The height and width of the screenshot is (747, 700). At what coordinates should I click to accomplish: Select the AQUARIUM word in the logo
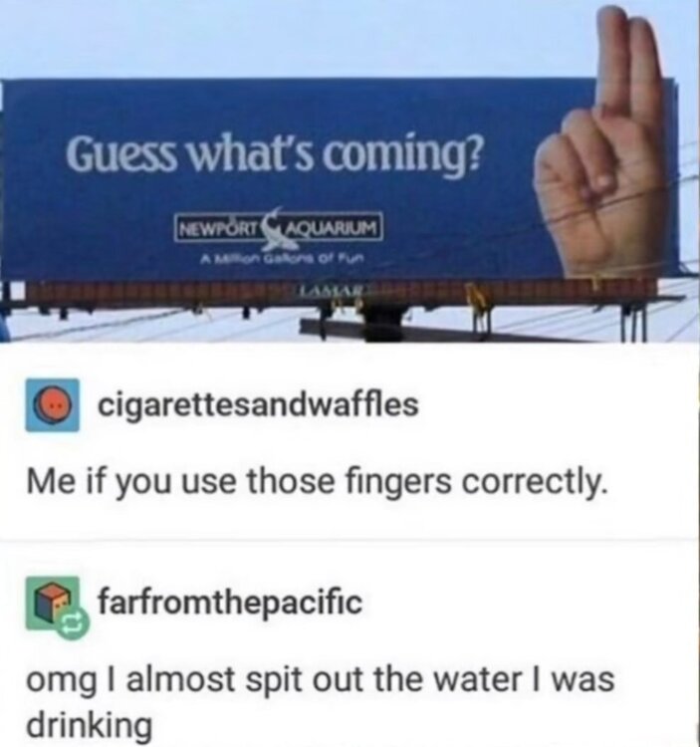coord(334,228)
